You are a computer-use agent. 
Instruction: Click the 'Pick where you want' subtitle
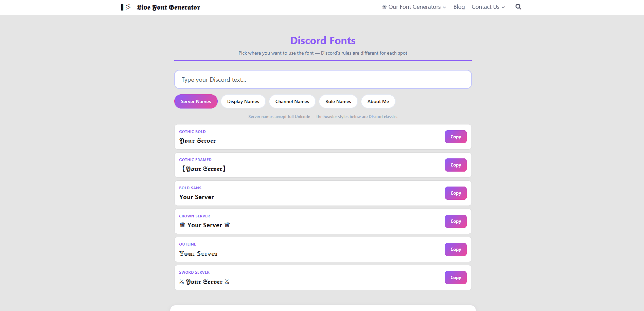[x=323, y=53]
